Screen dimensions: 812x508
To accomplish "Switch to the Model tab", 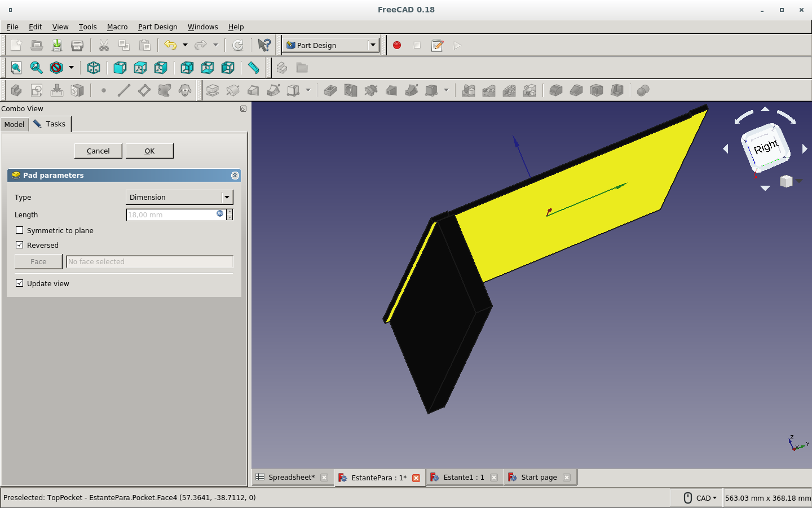I will [14, 124].
